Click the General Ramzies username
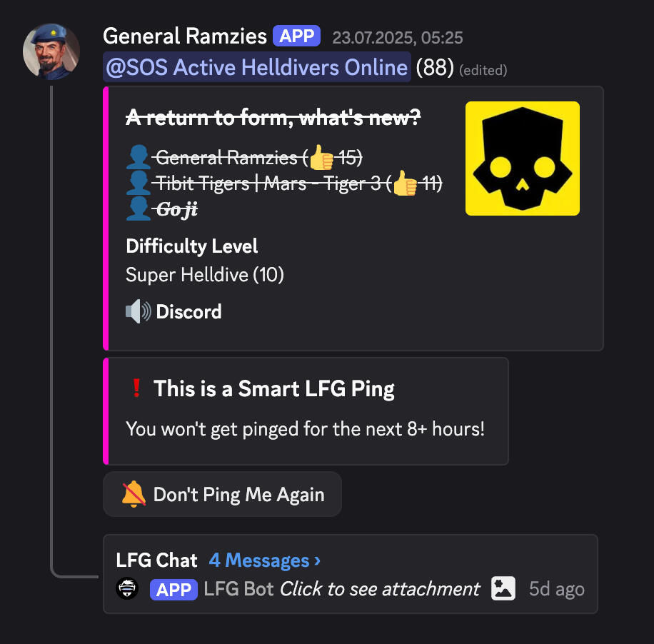 185,36
